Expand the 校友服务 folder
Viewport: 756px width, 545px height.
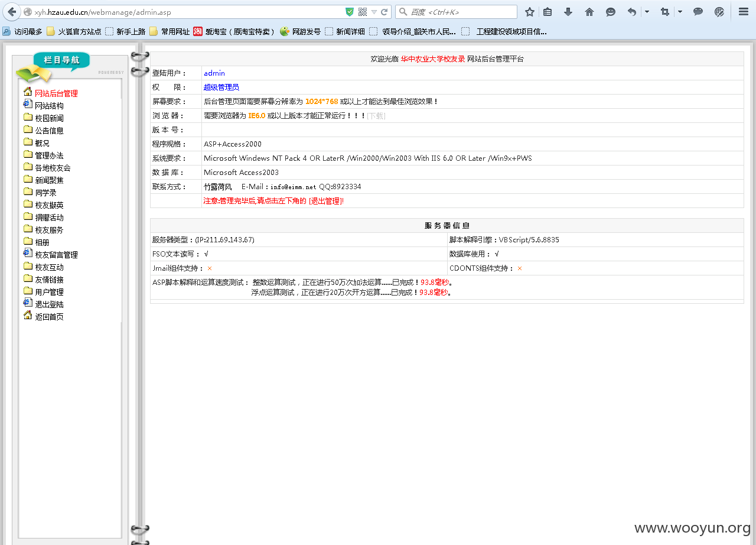49,230
